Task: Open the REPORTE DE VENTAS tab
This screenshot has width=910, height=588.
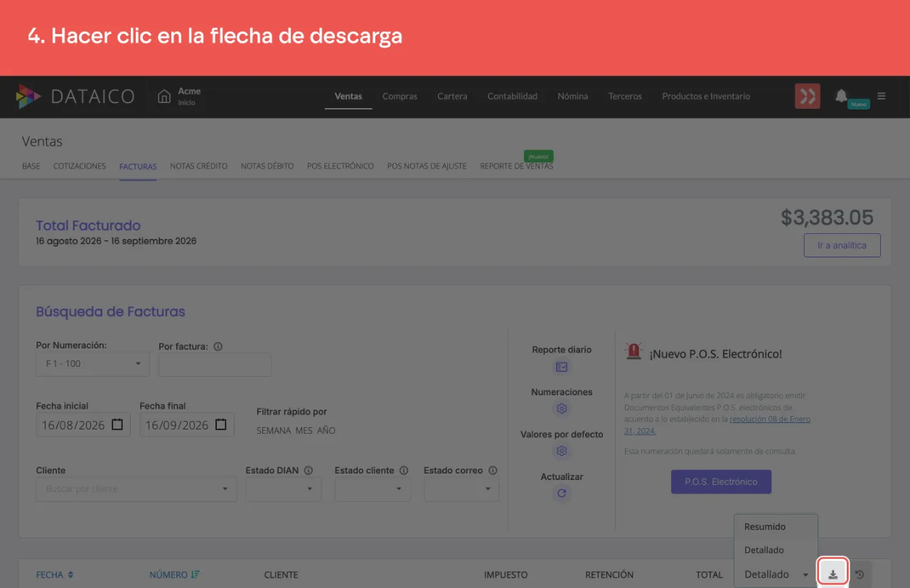Action: tap(516, 166)
